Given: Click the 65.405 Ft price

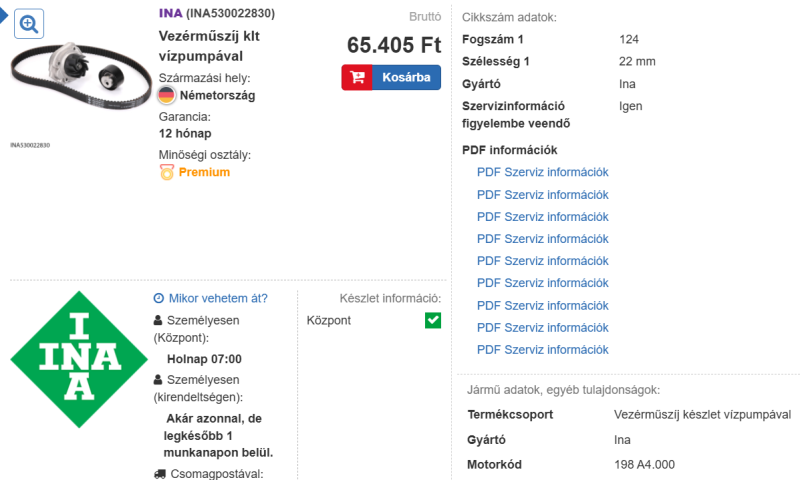Looking at the screenshot, I should [394, 45].
